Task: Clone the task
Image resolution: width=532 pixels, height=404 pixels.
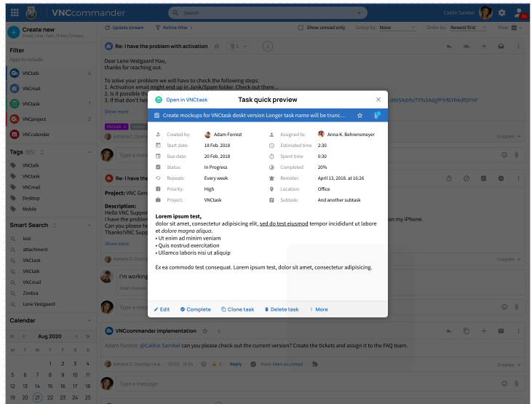Action: click(237, 309)
